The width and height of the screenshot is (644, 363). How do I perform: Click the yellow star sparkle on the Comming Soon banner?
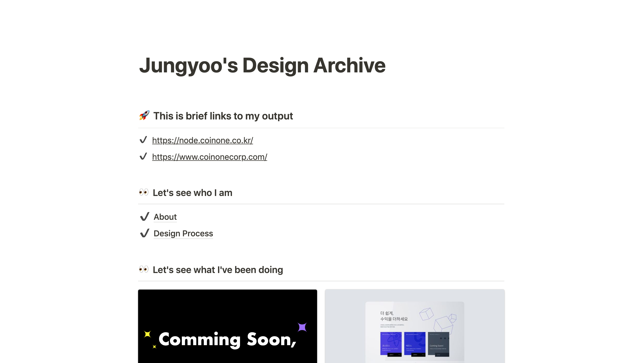147,334
